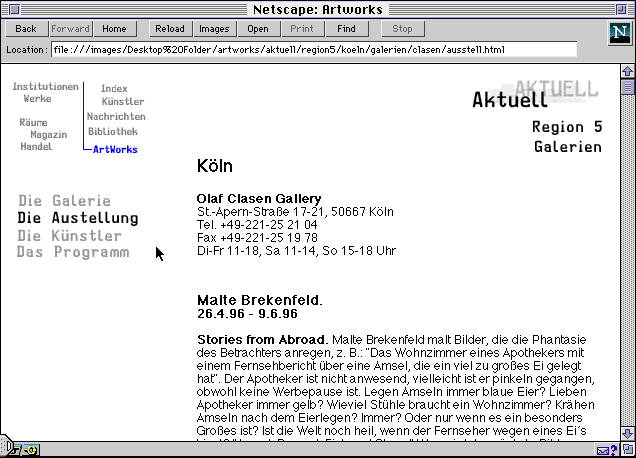The width and height of the screenshot is (636, 458).
Task: Open the Künstler link in top navigation
Action: point(123,101)
